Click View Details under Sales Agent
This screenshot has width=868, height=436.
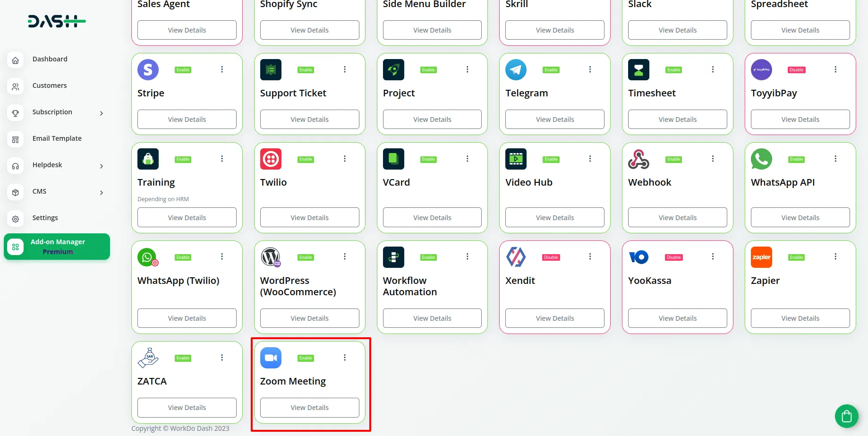[x=187, y=30]
